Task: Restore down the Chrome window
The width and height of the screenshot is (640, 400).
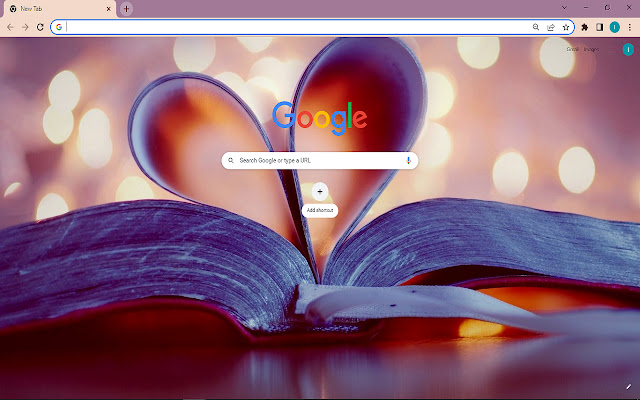Action: (607, 8)
